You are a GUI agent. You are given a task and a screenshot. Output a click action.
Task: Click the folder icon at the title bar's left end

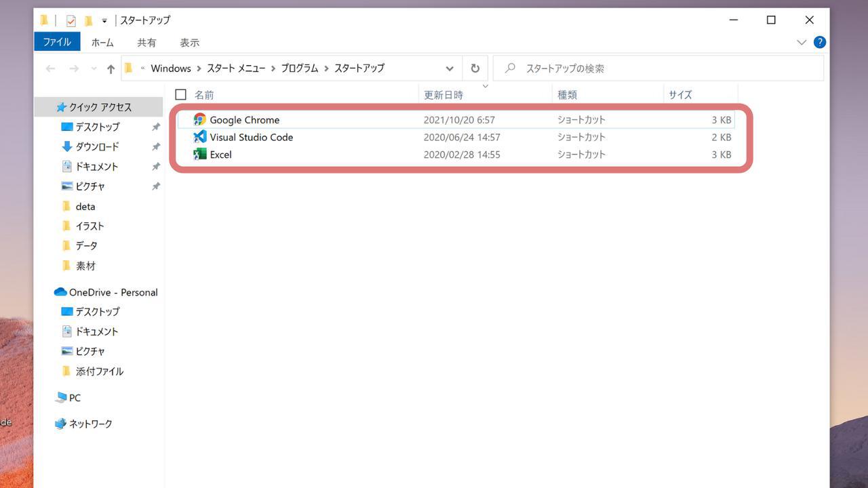coord(44,20)
